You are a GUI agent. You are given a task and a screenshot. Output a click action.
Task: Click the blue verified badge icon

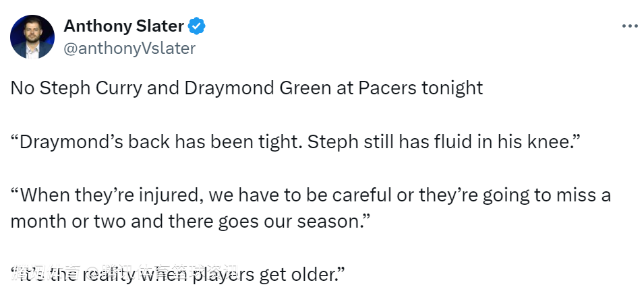tap(197, 26)
